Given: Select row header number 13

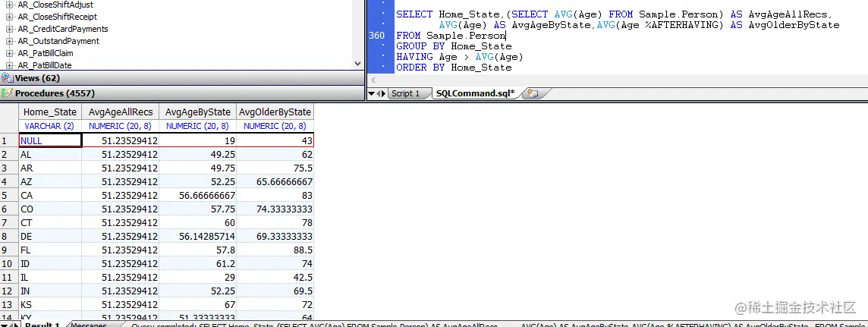Looking at the screenshot, I should [x=9, y=305].
